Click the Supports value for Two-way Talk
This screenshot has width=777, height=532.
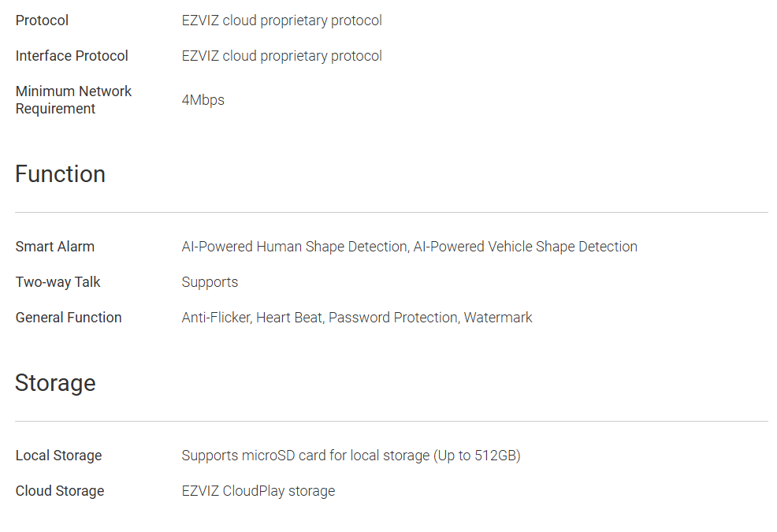[x=210, y=282]
